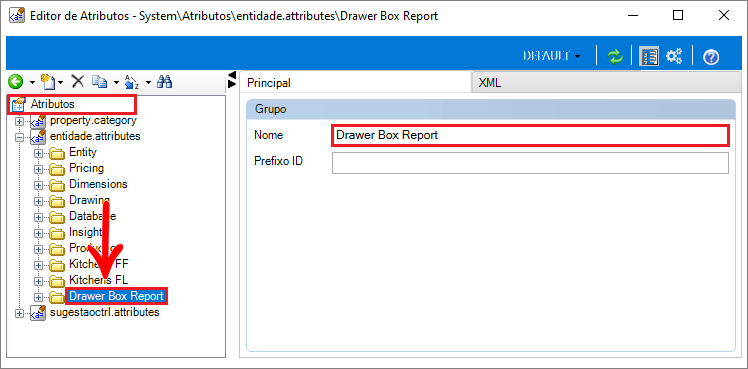Expand the Kitchens FL folder
This screenshot has height=369, width=748.
(39, 281)
